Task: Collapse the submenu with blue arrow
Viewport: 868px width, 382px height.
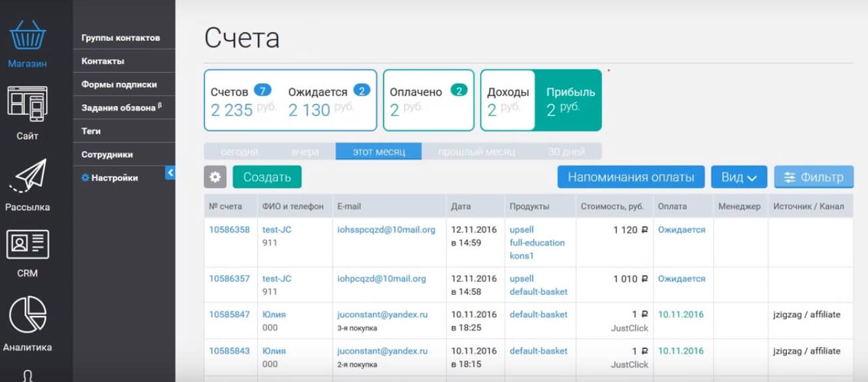Action: tap(170, 173)
